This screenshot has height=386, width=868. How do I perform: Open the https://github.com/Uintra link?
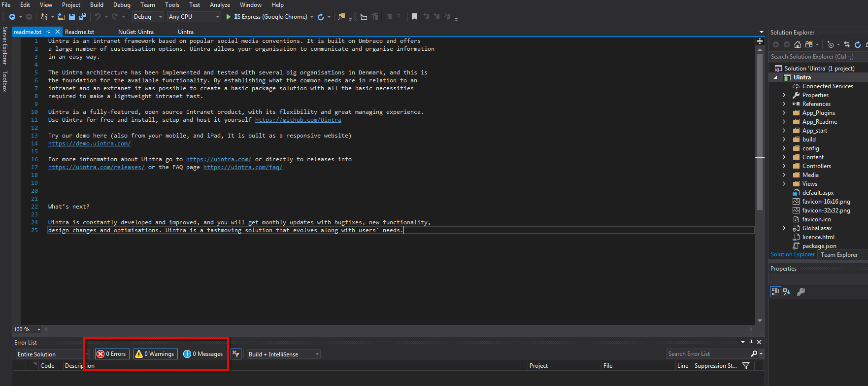click(x=298, y=120)
